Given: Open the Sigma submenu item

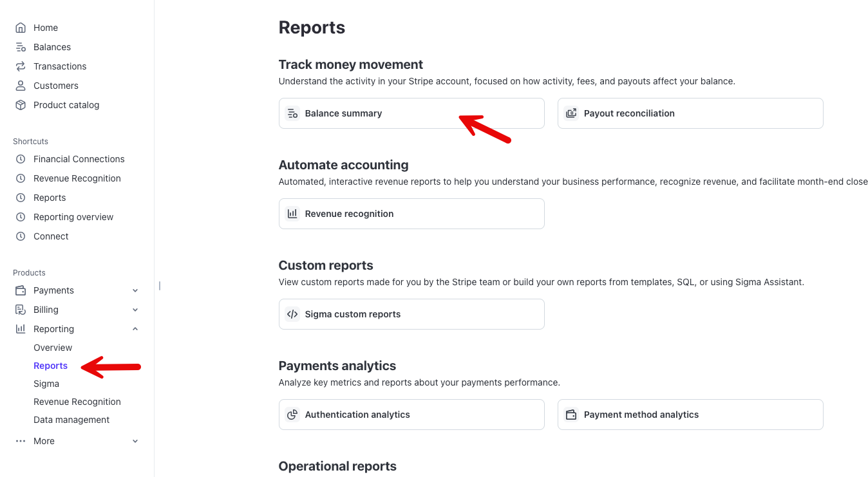Looking at the screenshot, I should [x=46, y=384].
